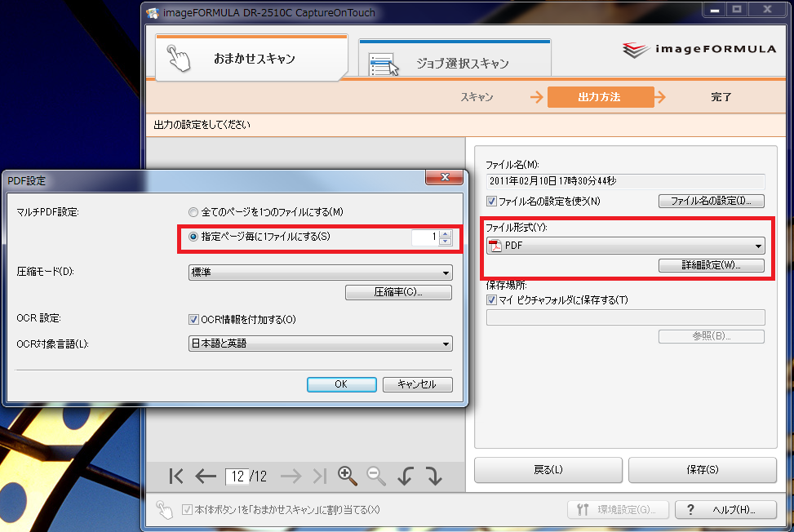Click the 戻る button
The width and height of the screenshot is (794, 532).
pos(548,470)
